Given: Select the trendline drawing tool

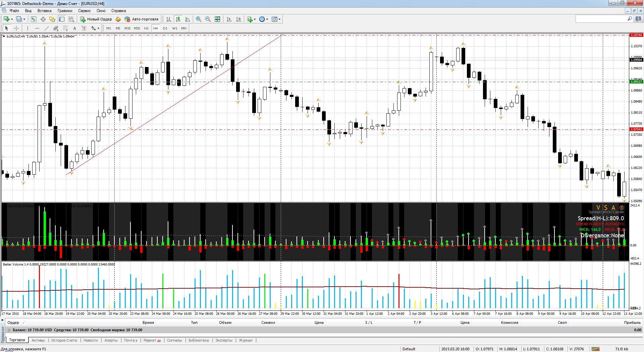Looking at the screenshot, I should point(46,28).
